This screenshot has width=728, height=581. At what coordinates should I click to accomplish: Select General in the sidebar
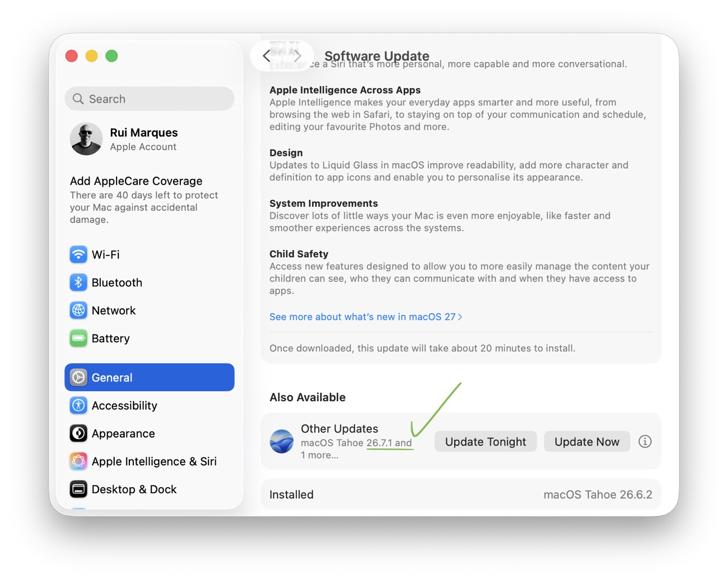tap(150, 378)
